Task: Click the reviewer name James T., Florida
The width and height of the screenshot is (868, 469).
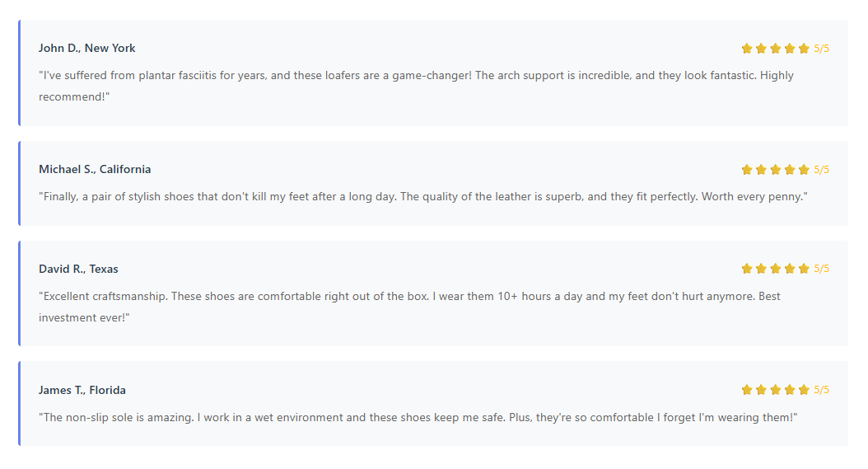Action: tap(82, 391)
